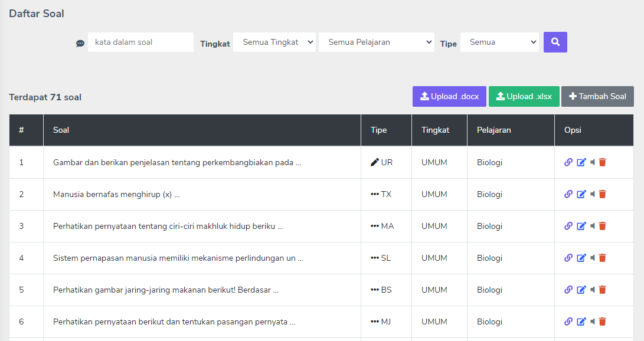This screenshot has height=341, width=644.
Task: Edit question 5 about jaring-jaring makanan
Action: tap(581, 290)
